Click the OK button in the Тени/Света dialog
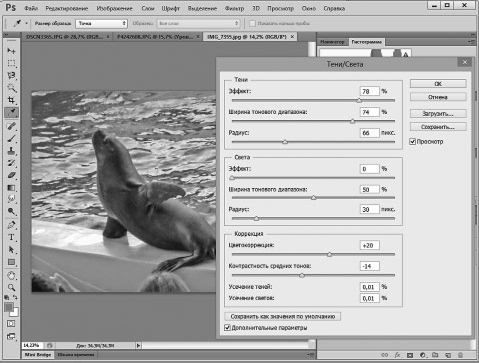Viewport: 479px width, 363px height. 438,84
